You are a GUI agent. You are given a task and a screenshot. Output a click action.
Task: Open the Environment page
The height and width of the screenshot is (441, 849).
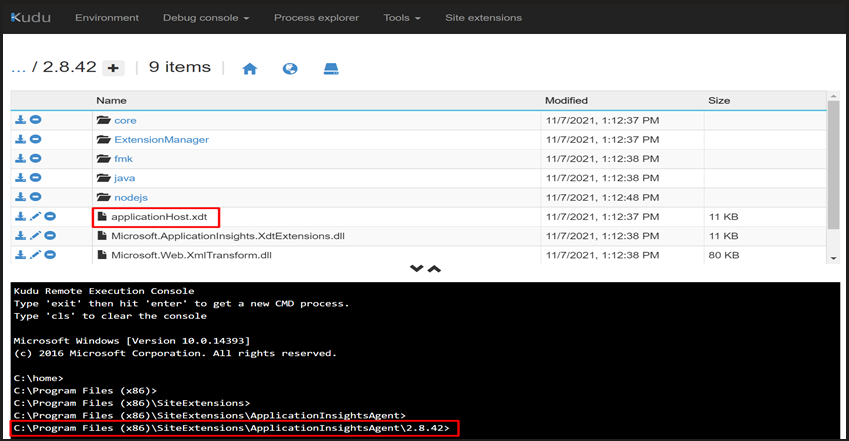(107, 17)
